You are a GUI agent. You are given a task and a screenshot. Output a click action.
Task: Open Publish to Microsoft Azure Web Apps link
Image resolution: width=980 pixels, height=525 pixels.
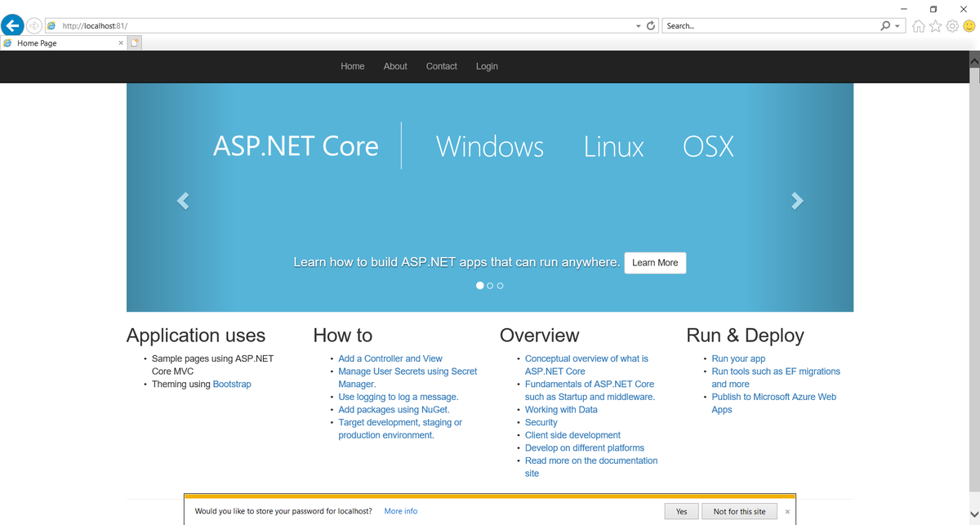point(774,403)
